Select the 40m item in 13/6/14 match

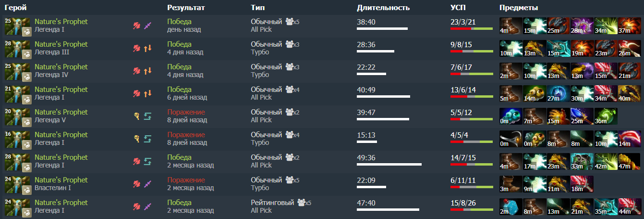click(x=629, y=93)
